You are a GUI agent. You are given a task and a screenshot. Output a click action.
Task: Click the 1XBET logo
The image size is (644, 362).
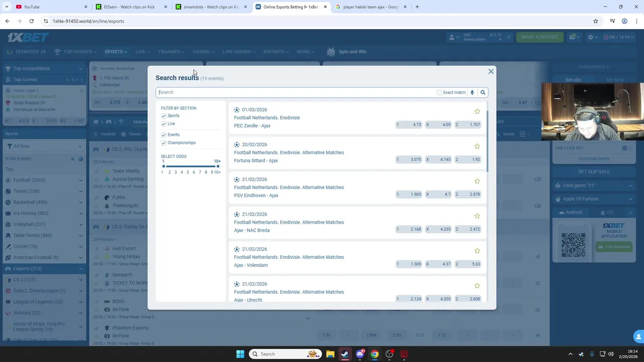click(x=28, y=37)
